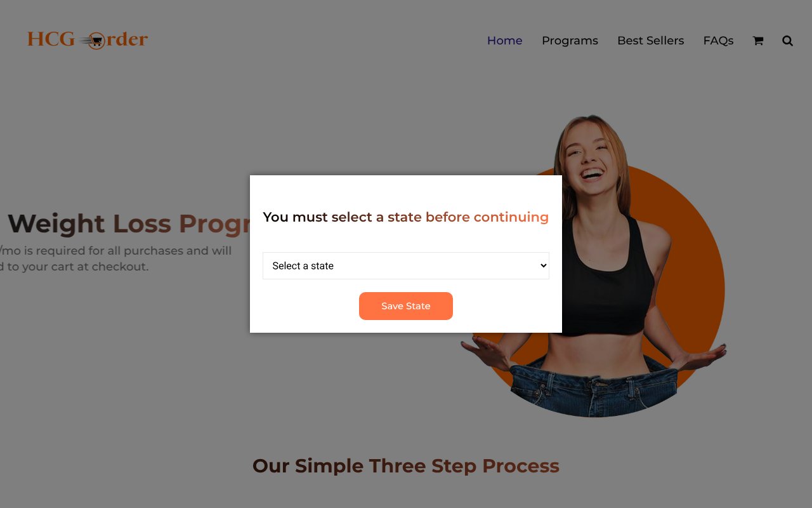Open the Best Sellers page link
The image size is (812, 508).
pyautogui.click(x=651, y=41)
